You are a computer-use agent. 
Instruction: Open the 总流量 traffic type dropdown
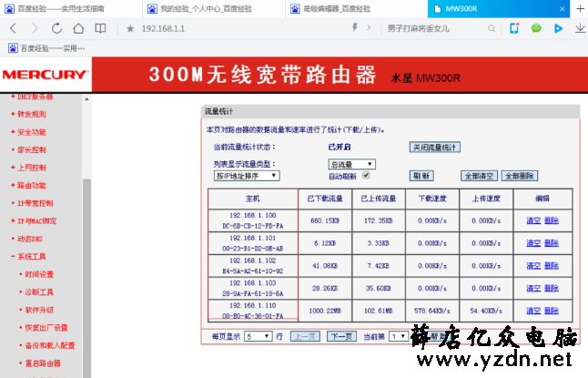(351, 165)
